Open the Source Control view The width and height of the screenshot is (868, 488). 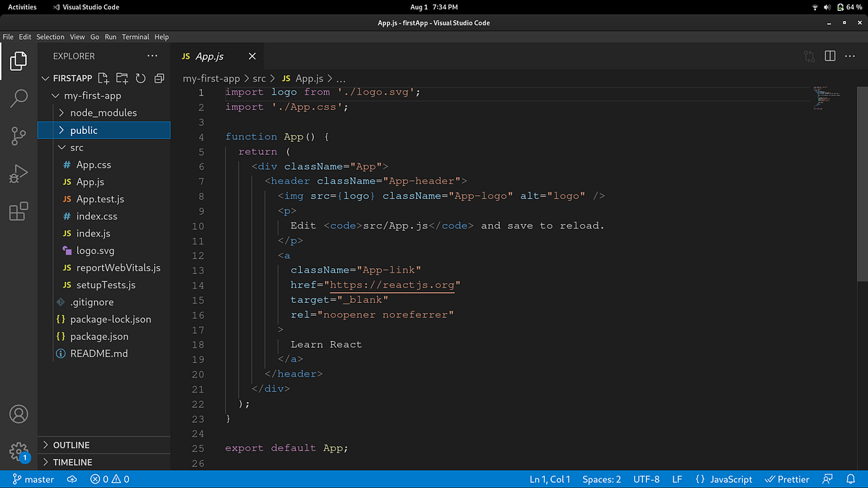tap(18, 136)
